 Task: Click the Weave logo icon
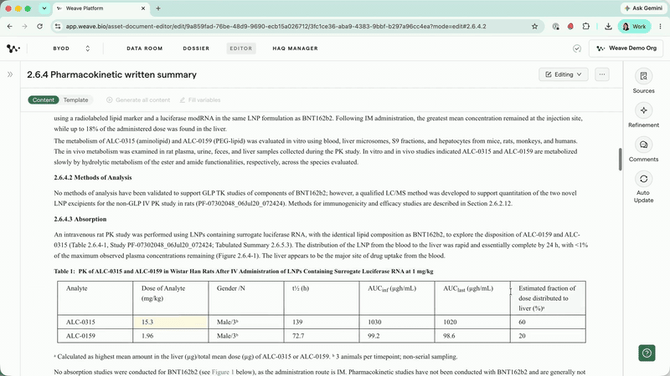pyautogui.click(x=13, y=48)
